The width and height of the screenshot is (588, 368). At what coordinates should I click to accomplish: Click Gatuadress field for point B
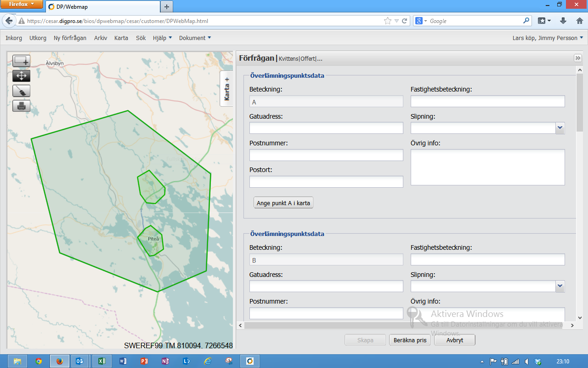coord(326,286)
